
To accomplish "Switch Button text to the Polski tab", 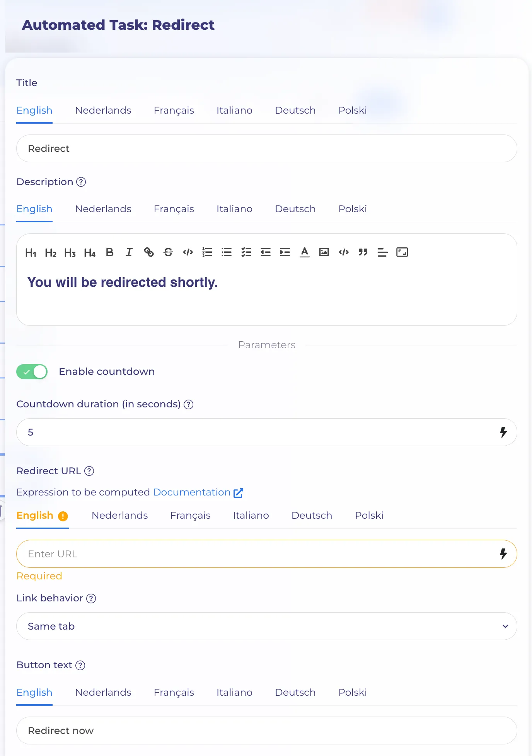I will click(353, 693).
